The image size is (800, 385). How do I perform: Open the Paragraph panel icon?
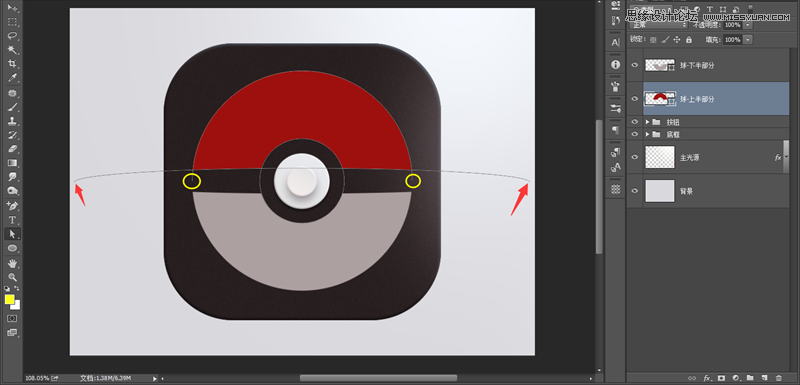[615, 130]
